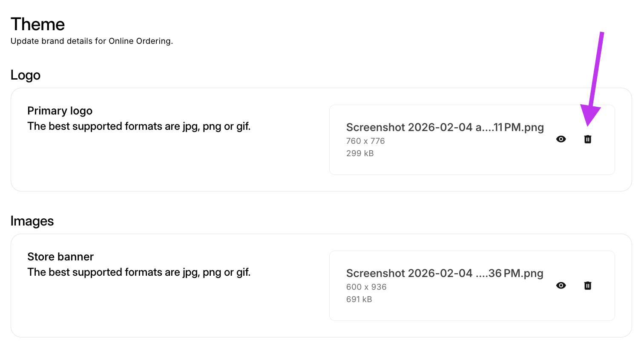Delete the Store banner file with trash icon
The image size is (644, 360).
[x=588, y=286]
